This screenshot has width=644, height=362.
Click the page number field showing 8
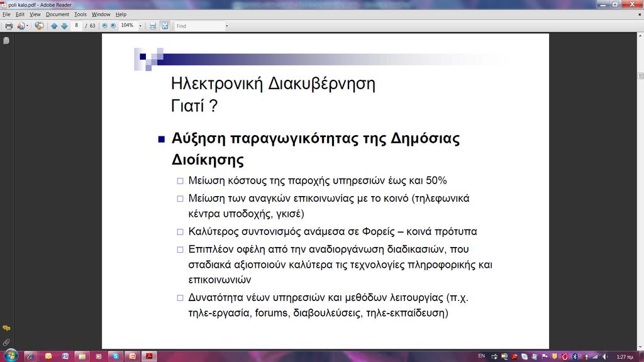(x=76, y=25)
